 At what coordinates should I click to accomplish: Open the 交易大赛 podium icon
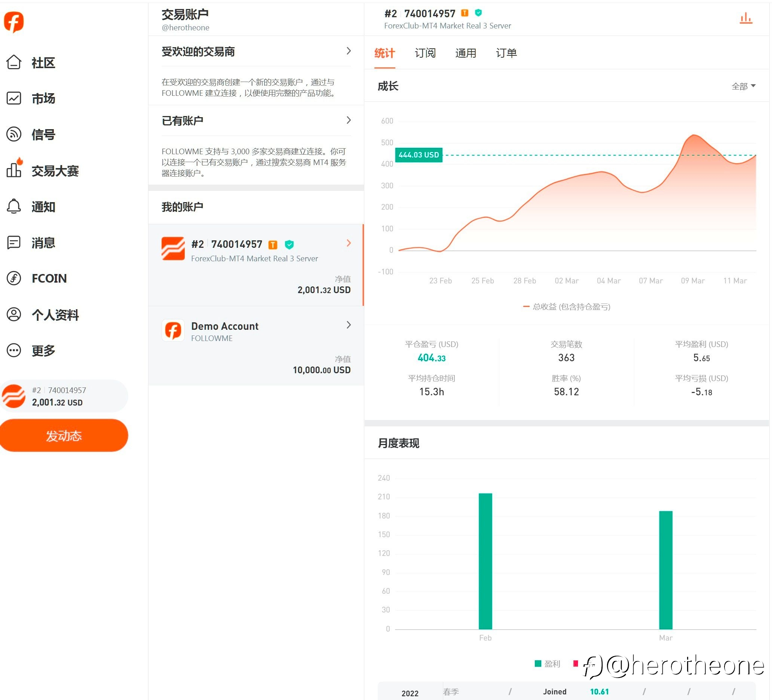pos(14,170)
